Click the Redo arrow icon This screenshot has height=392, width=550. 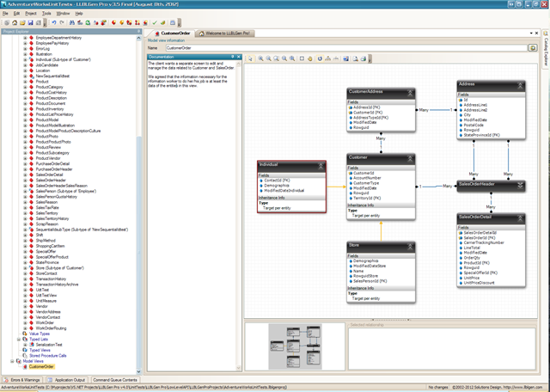pyautogui.click(x=62, y=23)
